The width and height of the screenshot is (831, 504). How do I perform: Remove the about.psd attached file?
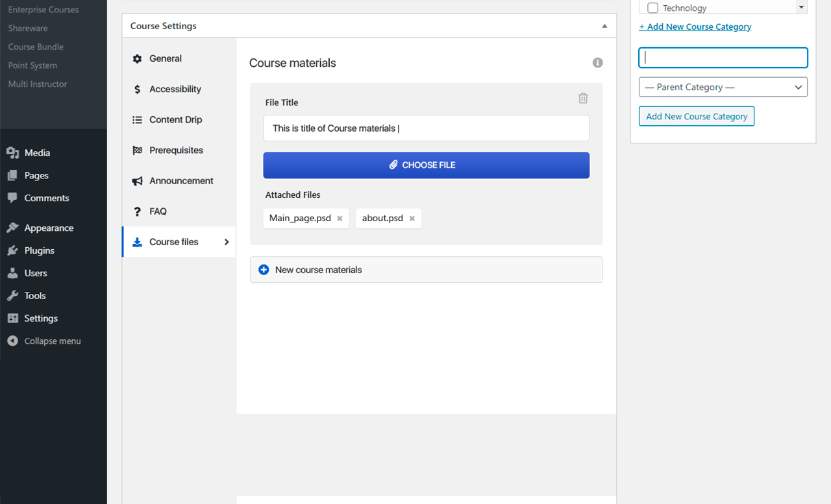tap(412, 218)
